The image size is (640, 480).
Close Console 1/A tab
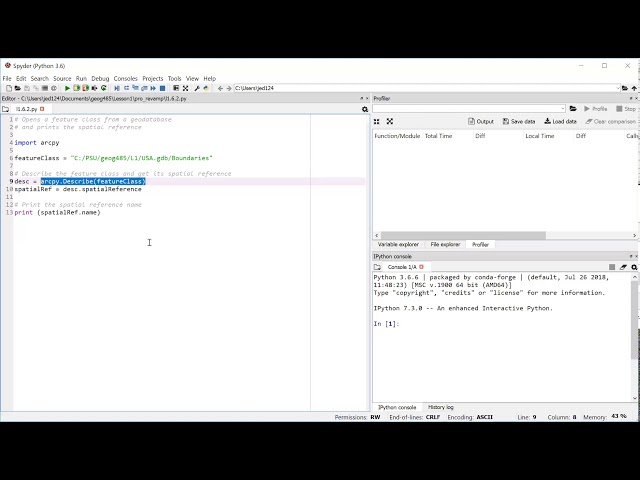(422, 267)
